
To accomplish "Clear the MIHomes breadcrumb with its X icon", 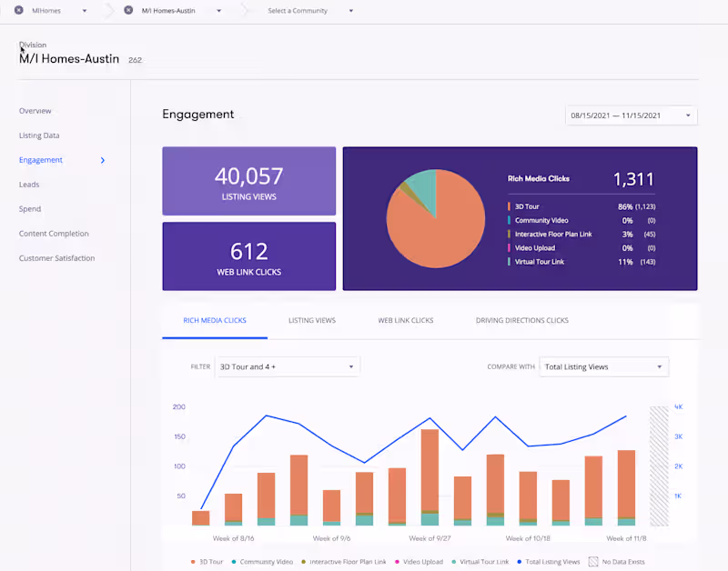I will coord(18,10).
